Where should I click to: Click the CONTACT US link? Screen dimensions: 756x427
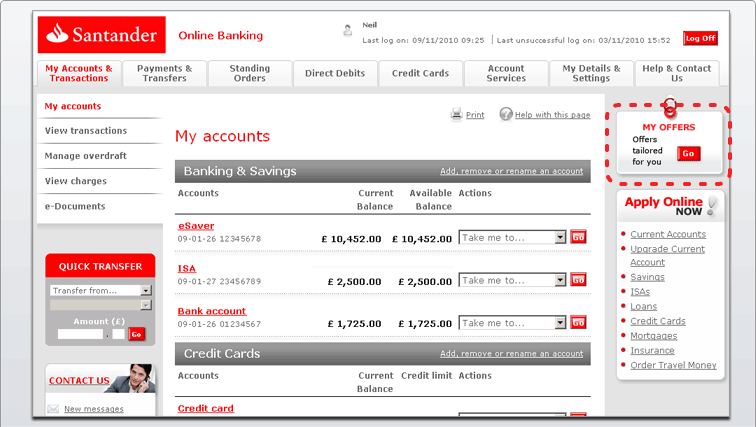pyautogui.click(x=79, y=381)
